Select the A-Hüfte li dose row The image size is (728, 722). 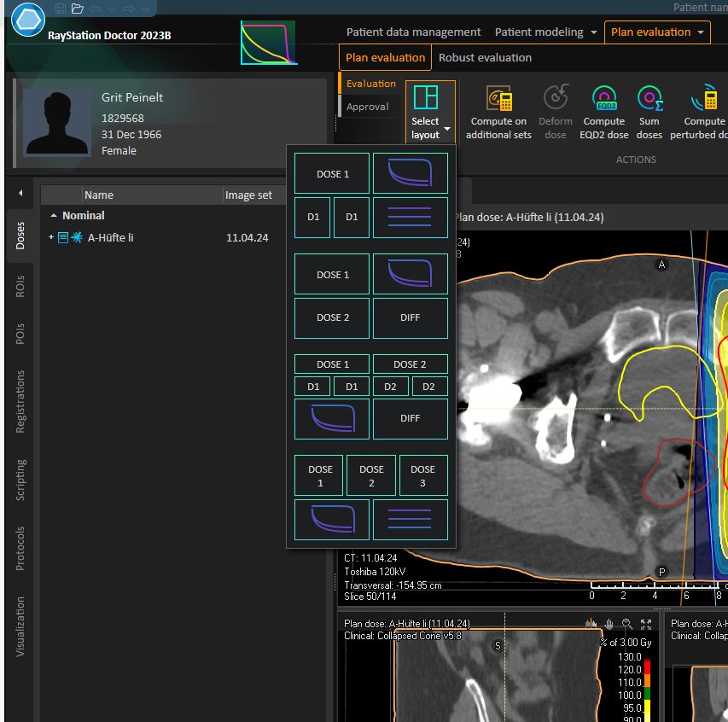[162, 238]
